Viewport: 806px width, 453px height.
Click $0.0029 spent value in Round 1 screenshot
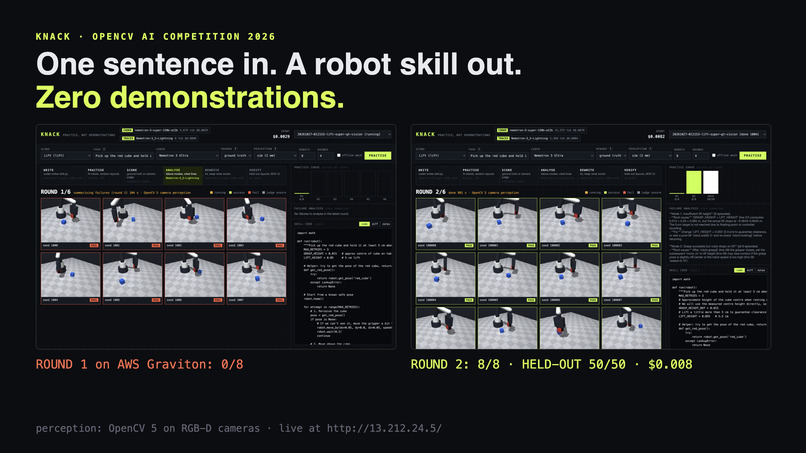coord(281,136)
